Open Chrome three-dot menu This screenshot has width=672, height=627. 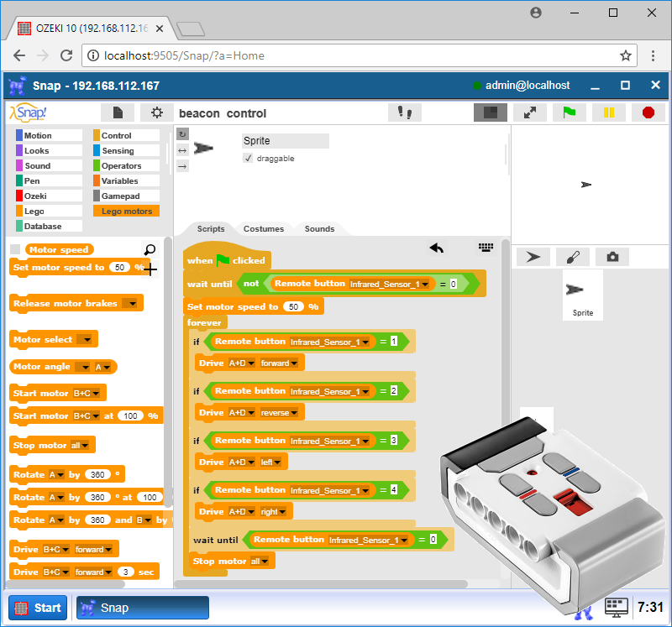pos(653,55)
